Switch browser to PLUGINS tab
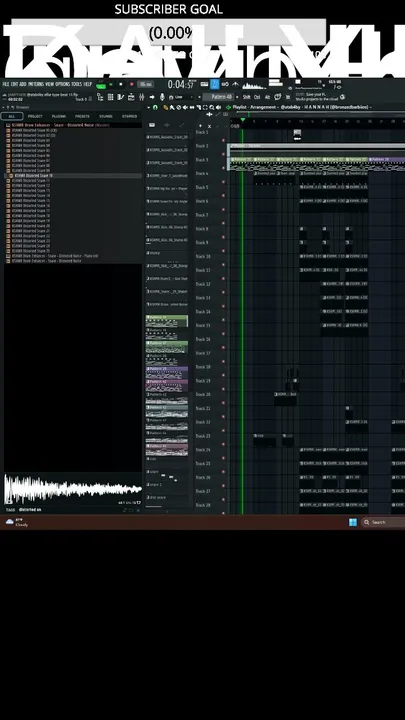Screen dimensions: 405x720 [59, 116]
